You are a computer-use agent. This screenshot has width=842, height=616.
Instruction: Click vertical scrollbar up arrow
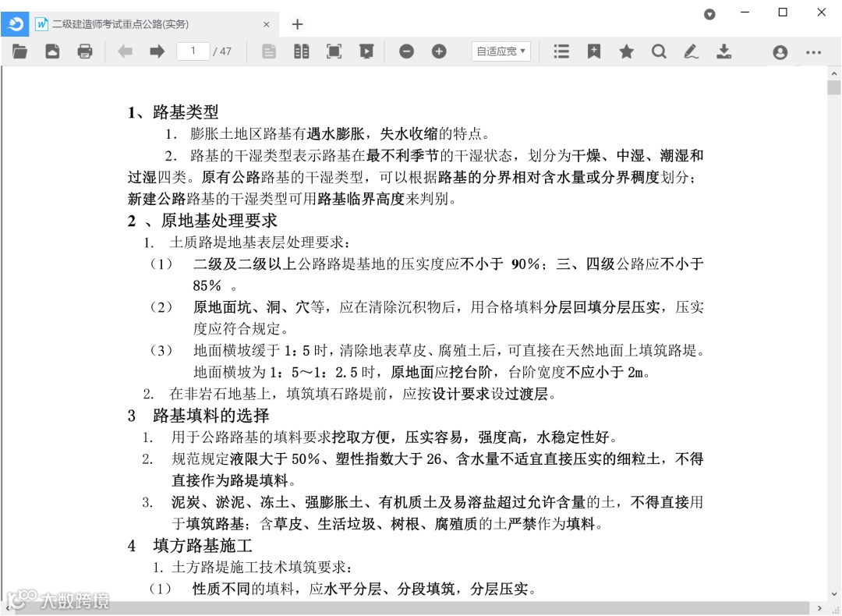(x=834, y=73)
